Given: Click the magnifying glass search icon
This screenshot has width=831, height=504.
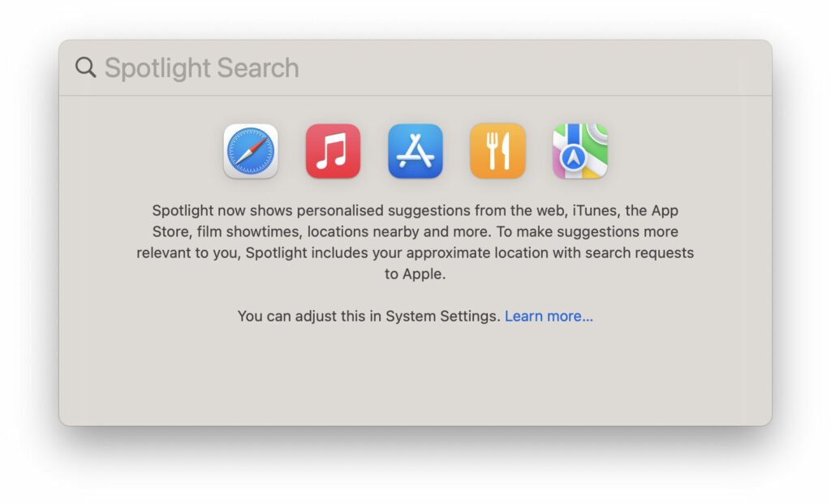Looking at the screenshot, I should click(x=85, y=67).
